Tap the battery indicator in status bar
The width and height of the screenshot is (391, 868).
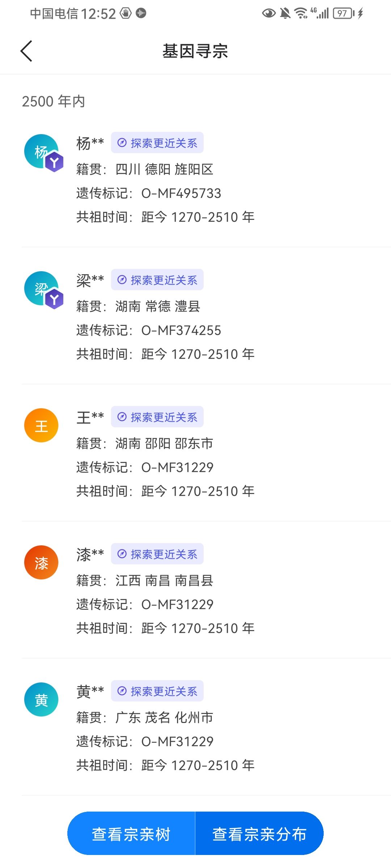[343, 14]
